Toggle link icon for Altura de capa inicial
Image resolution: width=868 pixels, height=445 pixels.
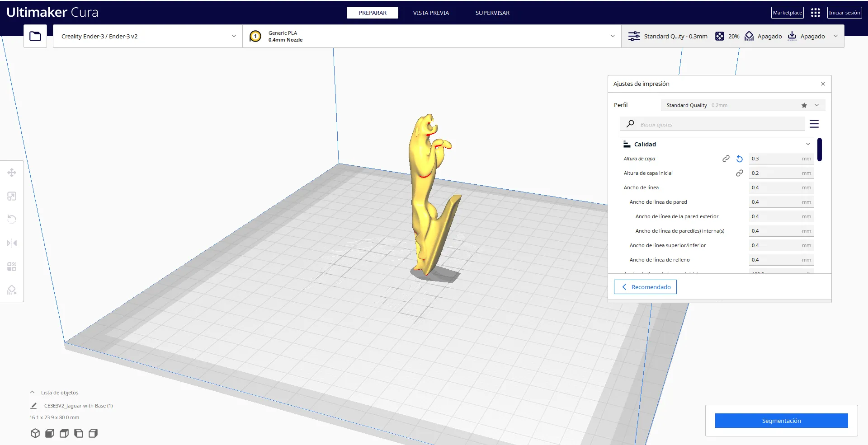[740, 173]
